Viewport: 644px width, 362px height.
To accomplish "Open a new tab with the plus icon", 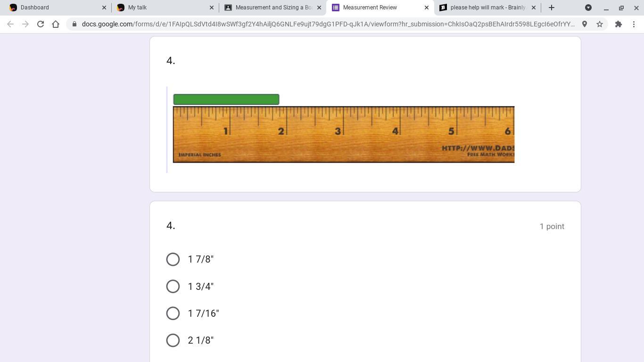I will tap(552, 8).
